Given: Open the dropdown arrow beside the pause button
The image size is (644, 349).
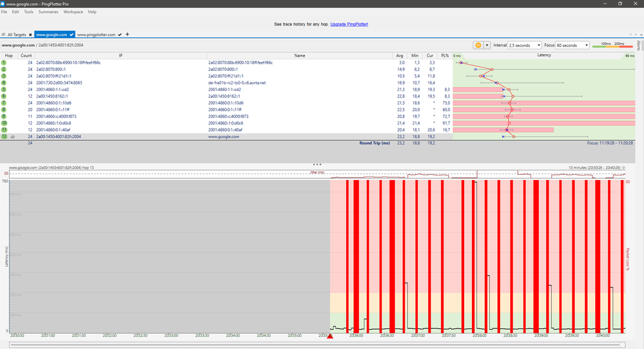Looking at the screenshot, I should (x=487, y=45).
